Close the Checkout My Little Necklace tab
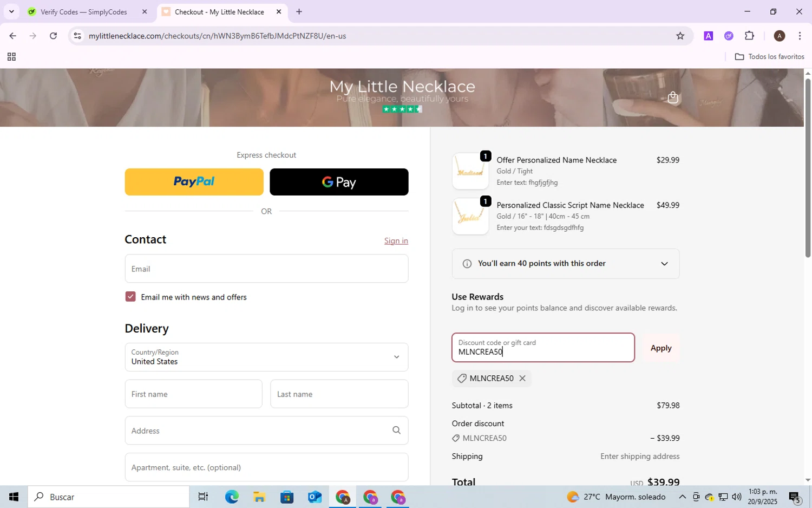The width and height of the screenshot is (812, 508). (279, 11)
